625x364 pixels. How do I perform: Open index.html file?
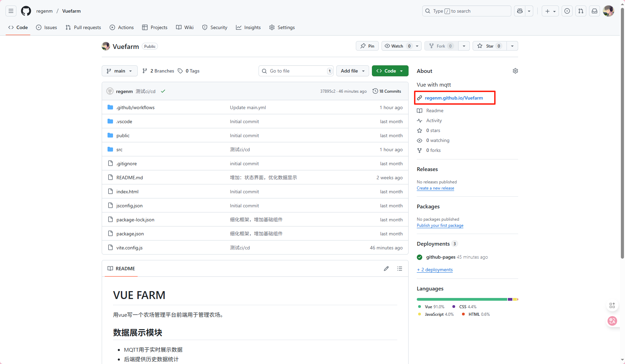pos(127,192)
